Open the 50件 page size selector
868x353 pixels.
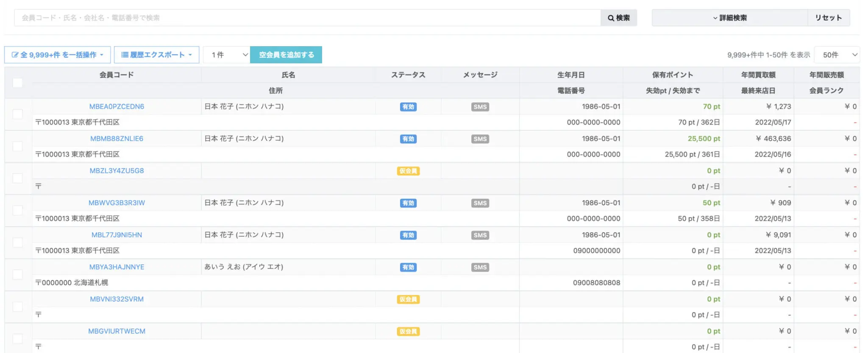click(837, 55)
